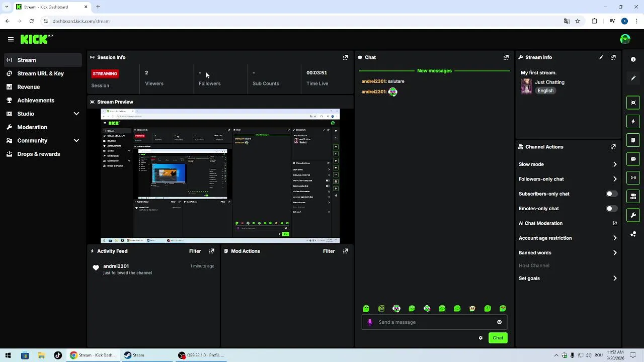Click the Chrome address bar
The width and height of the screenshot is (644, 362).
tap(302, 21)
